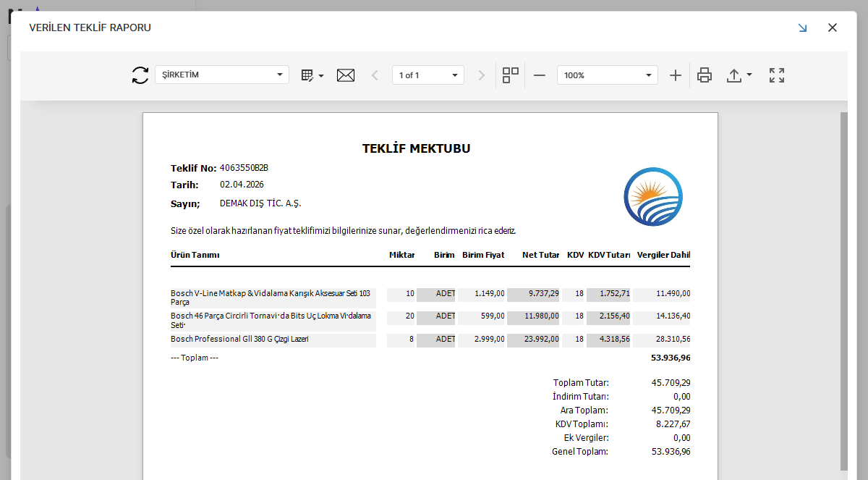Refresh the report with the circular arrows icon
The height and width of the screenshot is (480, 868).
pyautogui.click(x=140, y=75)
